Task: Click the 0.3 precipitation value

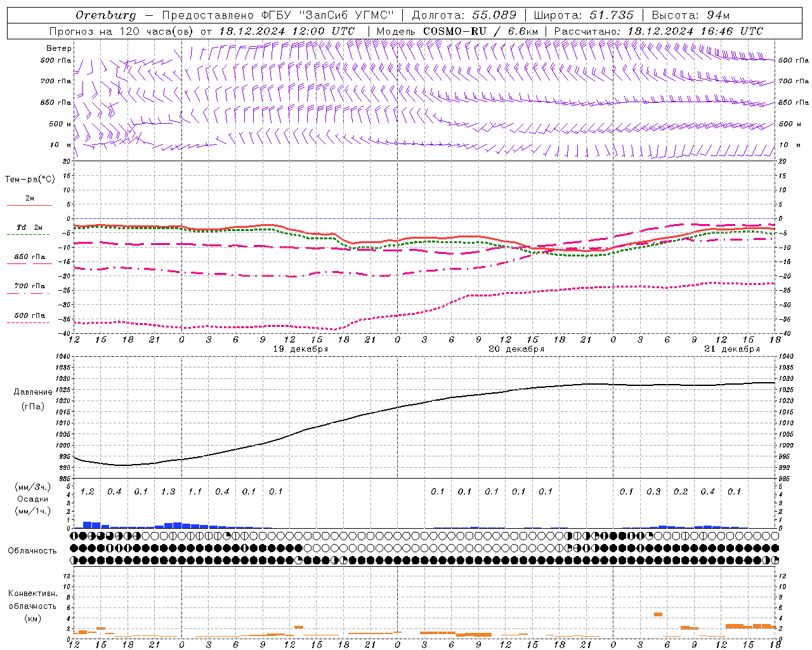Action: pos(653,491)
